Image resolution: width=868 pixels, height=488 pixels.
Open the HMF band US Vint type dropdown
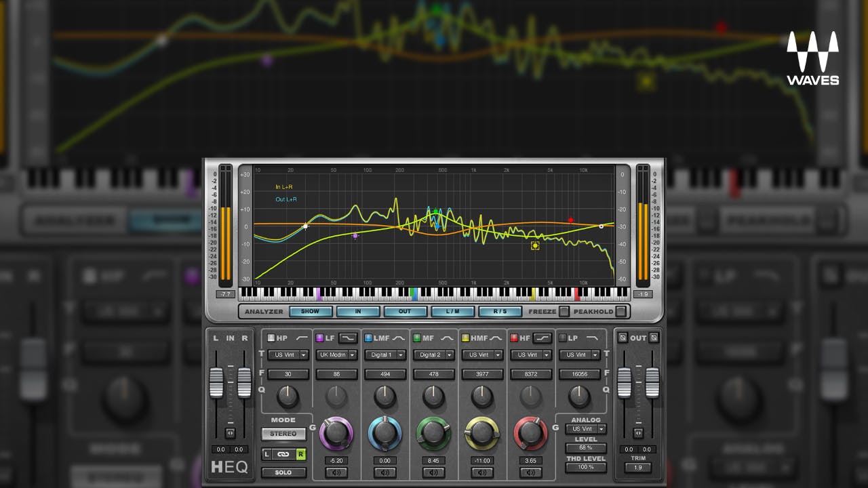point(483,354)
